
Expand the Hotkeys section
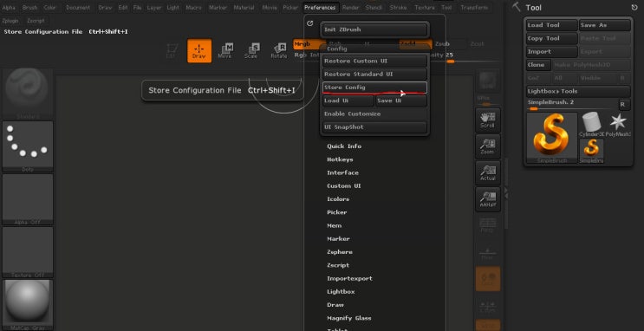(x=340, y=159)
